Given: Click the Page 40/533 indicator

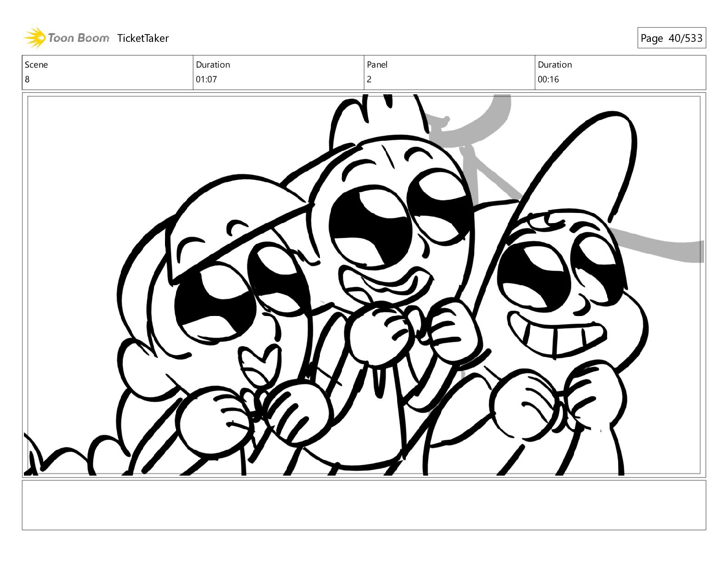Looking at the screenshot, I should [x=671, y=38].
